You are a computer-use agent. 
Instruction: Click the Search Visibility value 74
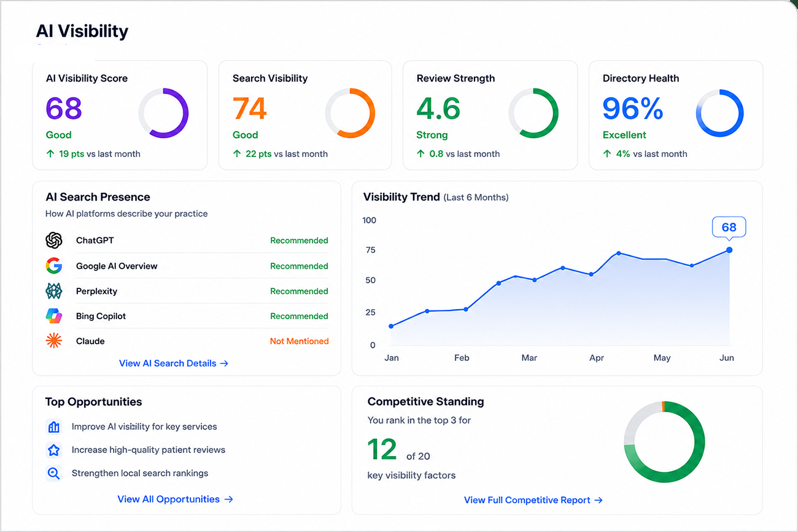coord(250,109)
